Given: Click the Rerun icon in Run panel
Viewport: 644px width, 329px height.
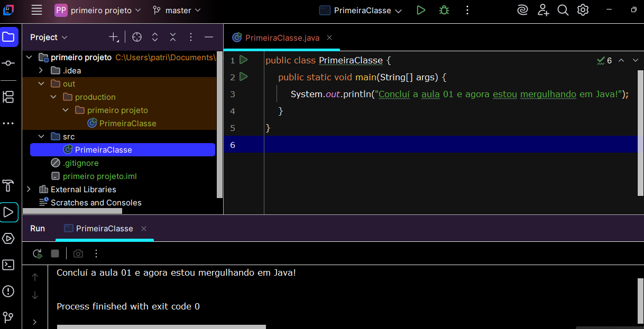Looking at the screenshot, I should point(37,253).
